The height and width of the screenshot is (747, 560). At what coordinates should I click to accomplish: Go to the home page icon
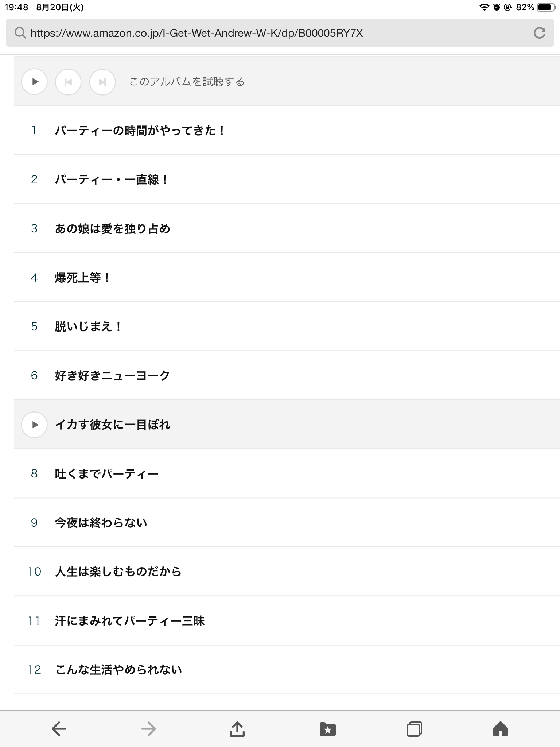[500, 729]
